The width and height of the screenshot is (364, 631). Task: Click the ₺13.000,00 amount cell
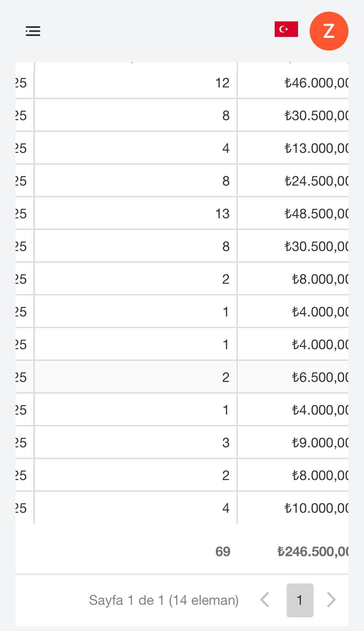pyautogui.click(x=293, y=148)
